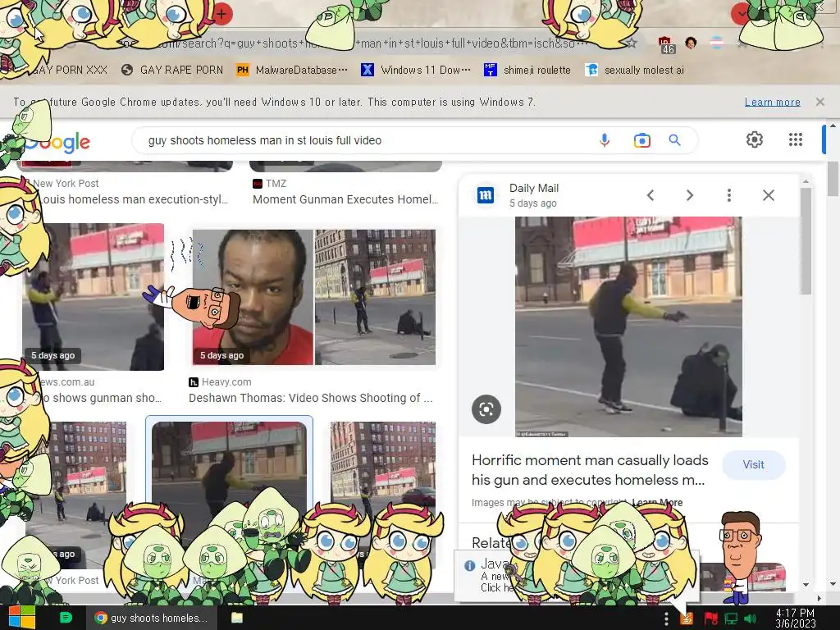The width and height of the screenshot is (840, 630).
Task: Click the Visit button
Action: (753, 464)
